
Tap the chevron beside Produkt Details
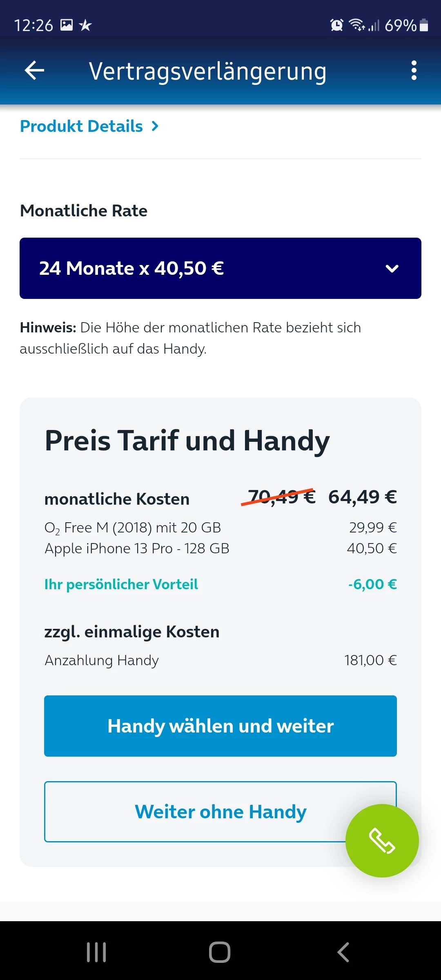pos(155,126)
